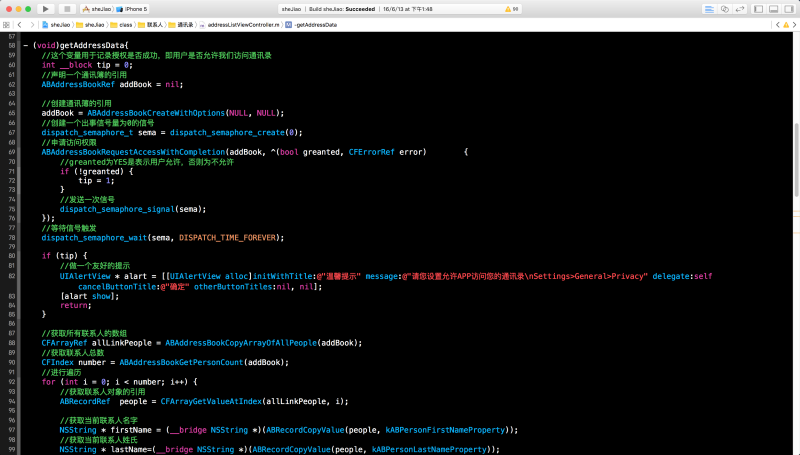Jump to the next issue arrow
Image resolution: width=800 pixels, height=455 pixels.
point(794,24)
